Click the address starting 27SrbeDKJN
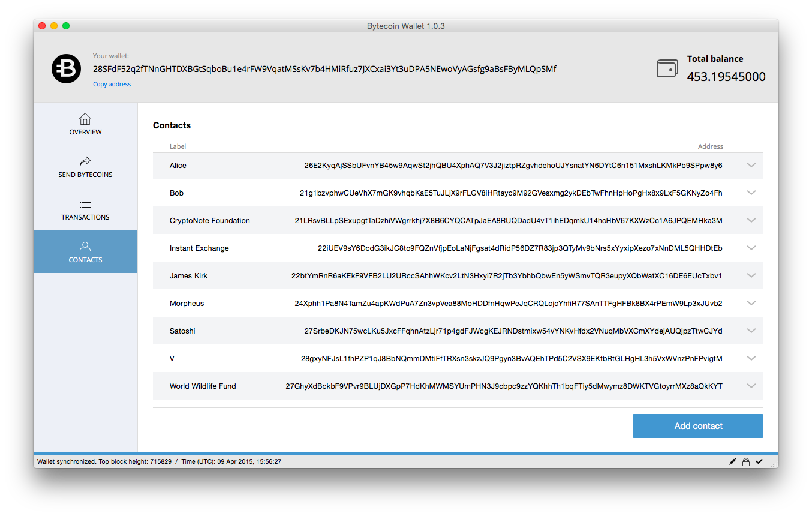 513,331
